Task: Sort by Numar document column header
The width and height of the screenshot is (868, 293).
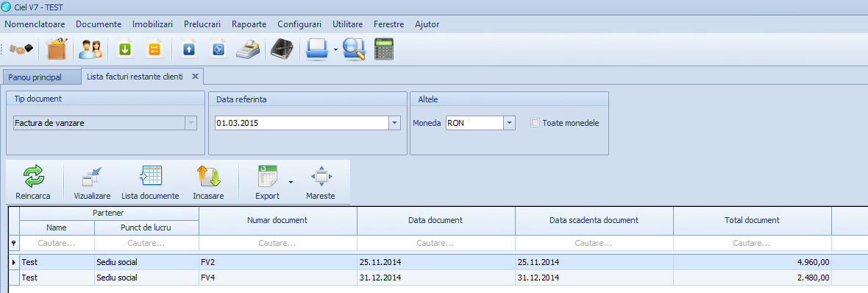Action: tap(277, 220)
